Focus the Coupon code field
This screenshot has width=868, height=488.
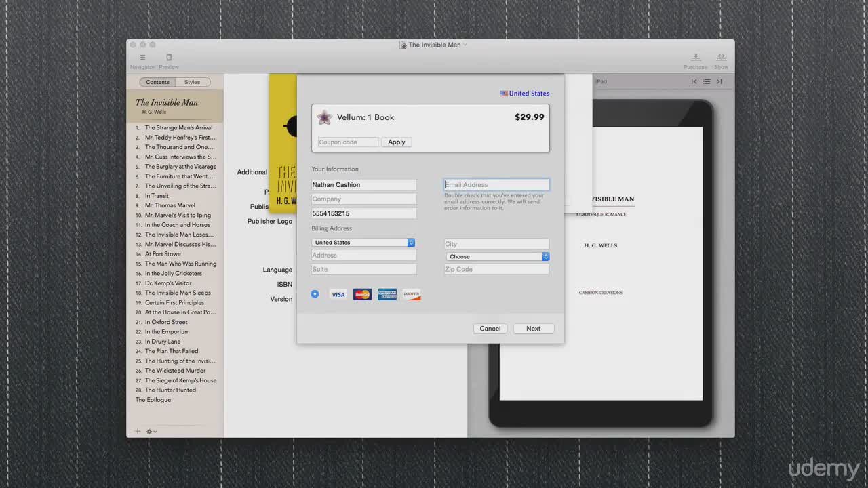coord(348,142)
